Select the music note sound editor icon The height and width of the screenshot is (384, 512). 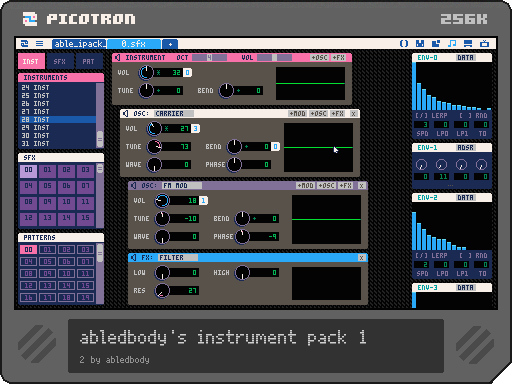coord(452,44)
